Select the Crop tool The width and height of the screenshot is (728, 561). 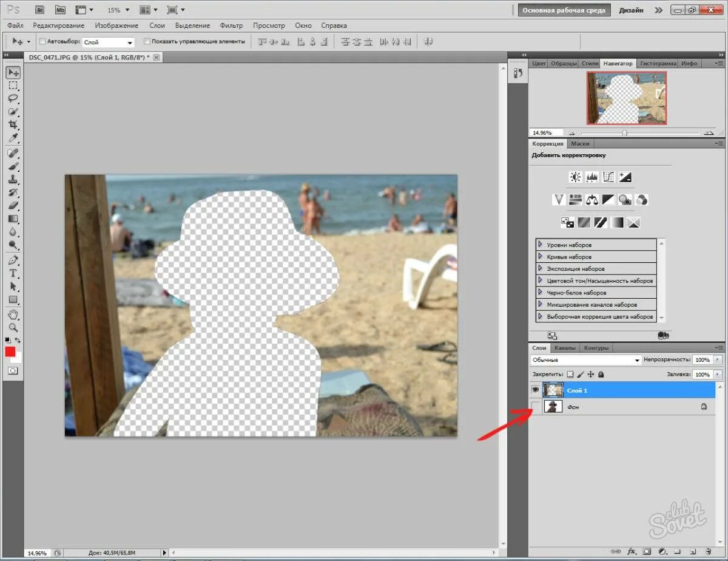coord(13,125)
